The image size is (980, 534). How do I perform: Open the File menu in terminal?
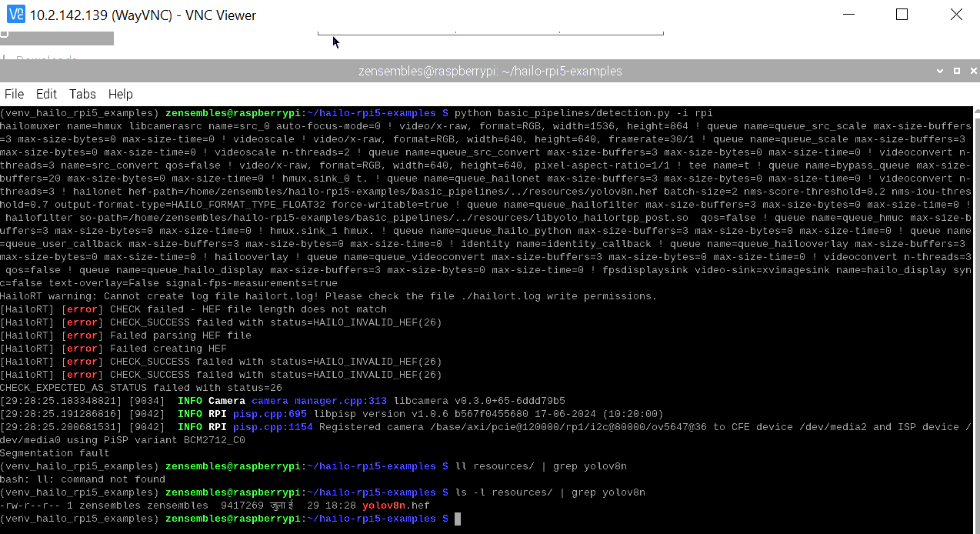pyautogui.click(x=14, y=94)
